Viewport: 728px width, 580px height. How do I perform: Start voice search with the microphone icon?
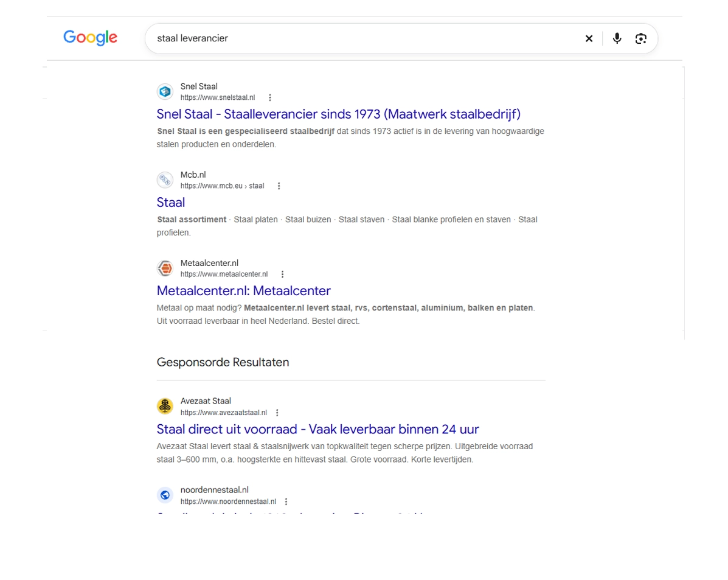(617, 38)
